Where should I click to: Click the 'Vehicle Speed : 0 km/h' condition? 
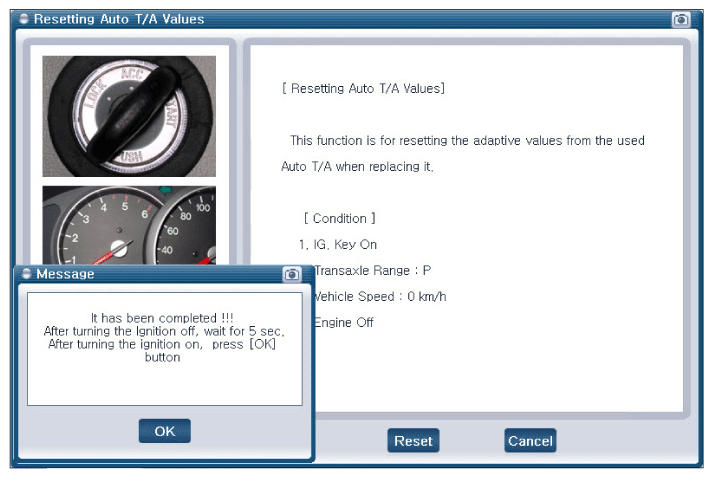tap(379, 296)
